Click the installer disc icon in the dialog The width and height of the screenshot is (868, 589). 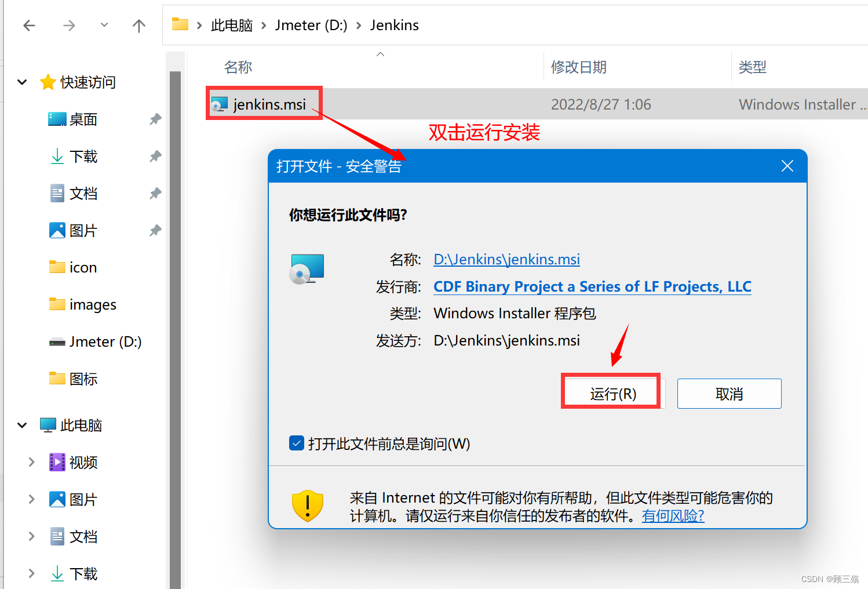[x=307, y=268]
